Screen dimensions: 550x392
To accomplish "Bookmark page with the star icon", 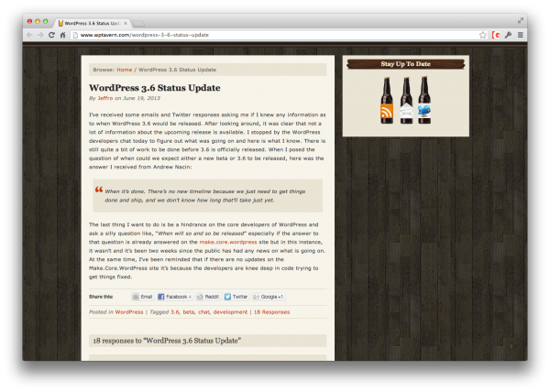I will (483, 35).
